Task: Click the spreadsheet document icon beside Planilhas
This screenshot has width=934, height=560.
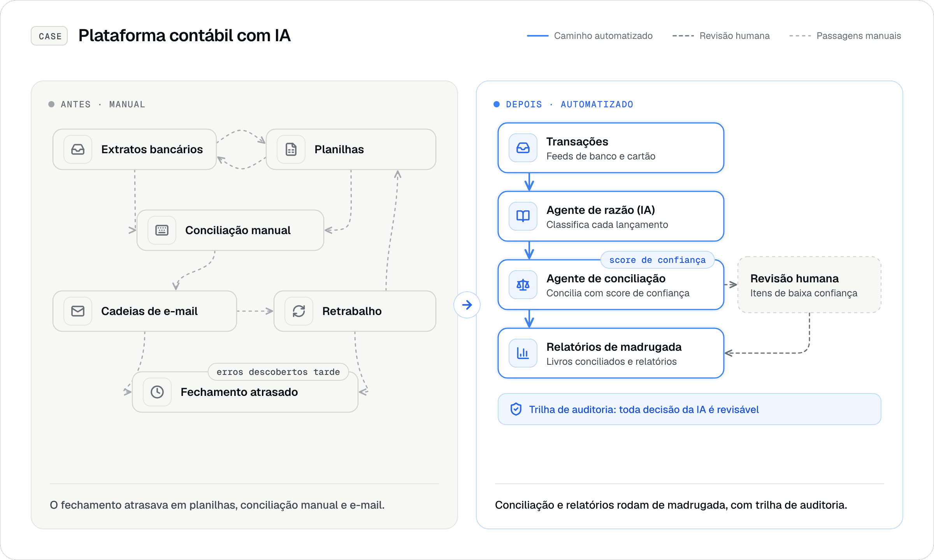Action: tap(291, 149)
